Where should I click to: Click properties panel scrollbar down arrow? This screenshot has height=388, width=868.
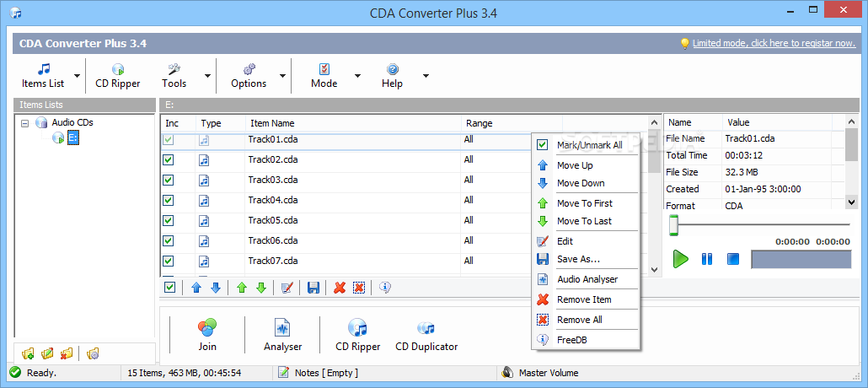click(x=852, y=202)
